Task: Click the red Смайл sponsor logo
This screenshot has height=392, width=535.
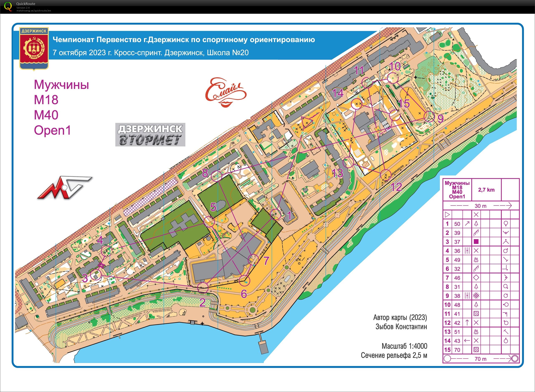Action: tap(226, 93)
